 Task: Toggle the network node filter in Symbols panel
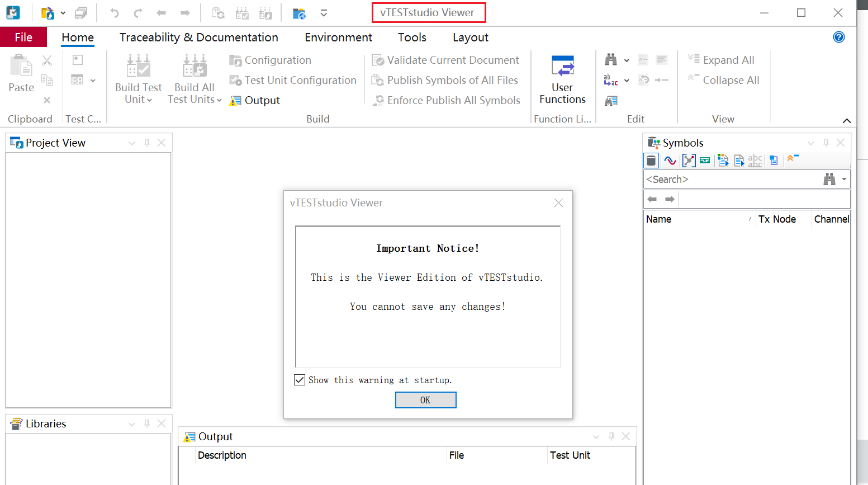689,161
